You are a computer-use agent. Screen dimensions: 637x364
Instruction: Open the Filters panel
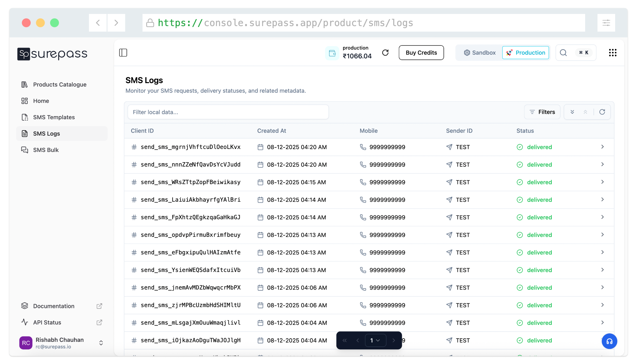[x=542, y=112]
